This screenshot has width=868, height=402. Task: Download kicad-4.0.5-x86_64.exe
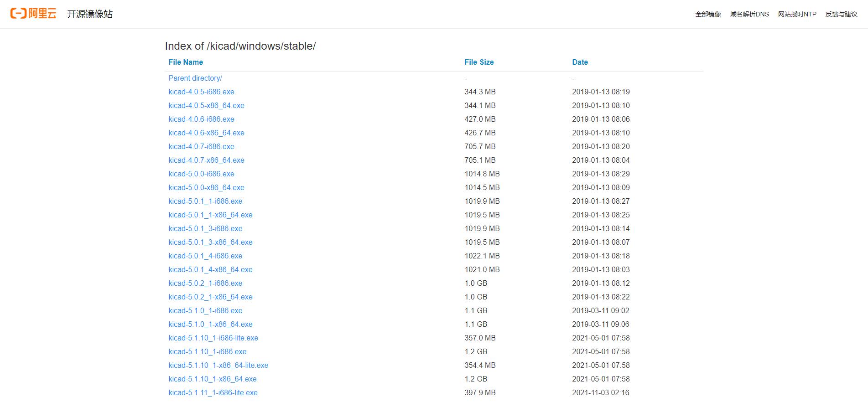[x=206, y=105]
